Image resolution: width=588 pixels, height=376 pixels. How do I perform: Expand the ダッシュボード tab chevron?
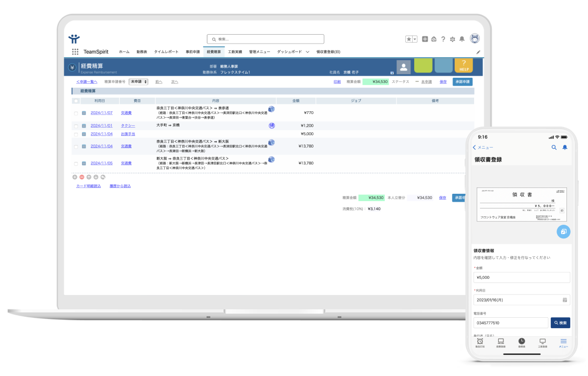tap(308, 52)
